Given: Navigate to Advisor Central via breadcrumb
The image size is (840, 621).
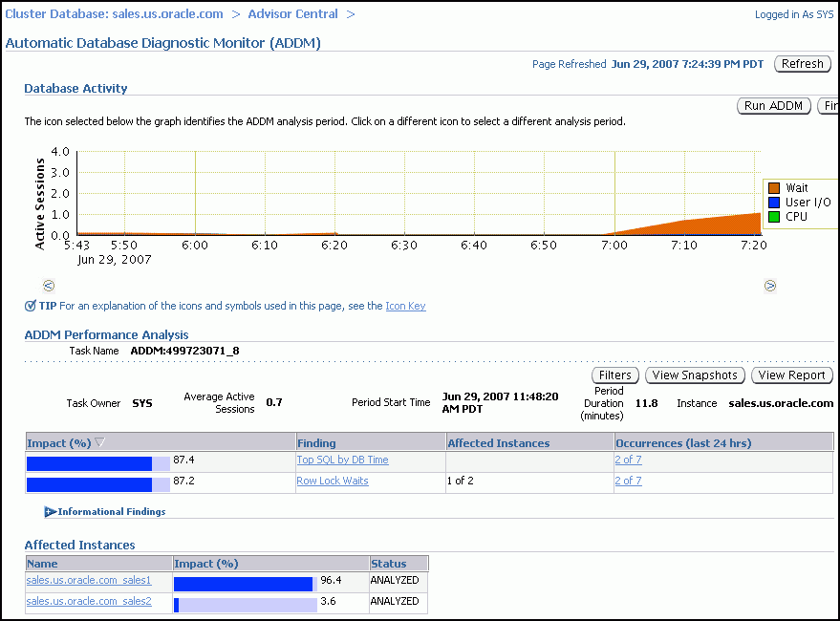Looking at the screenshot, I should click(292, 14).
